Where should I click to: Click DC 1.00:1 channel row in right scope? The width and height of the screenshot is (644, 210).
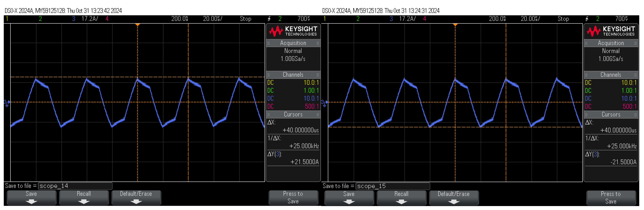611,91
